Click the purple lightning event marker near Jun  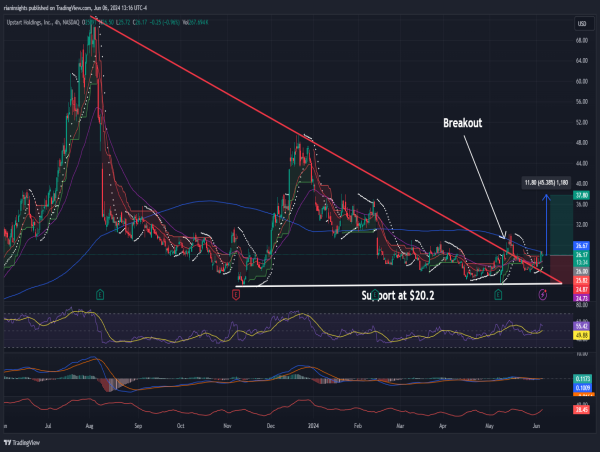543,295
